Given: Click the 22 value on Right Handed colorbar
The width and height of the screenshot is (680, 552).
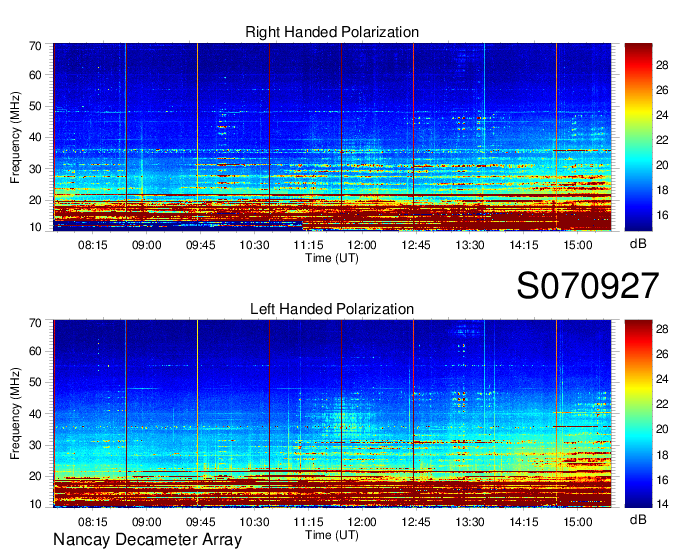Looking at the screenshot, I should point(662,140).
